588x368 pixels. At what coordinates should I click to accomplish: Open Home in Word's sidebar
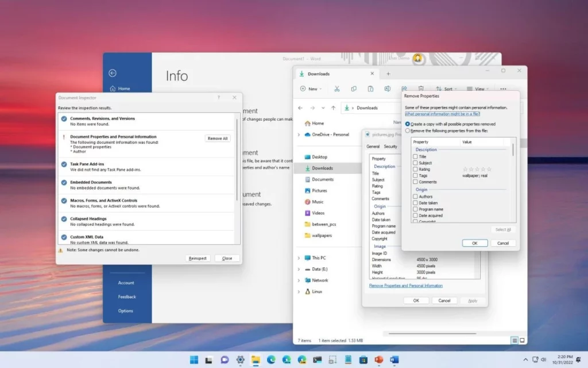[120, 89]
